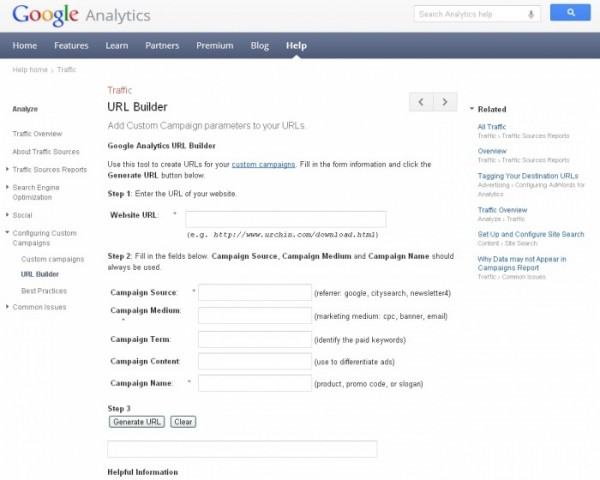Open All Traffic related link
This screenshot has width=600, height=480.
(x=492, y=127)
